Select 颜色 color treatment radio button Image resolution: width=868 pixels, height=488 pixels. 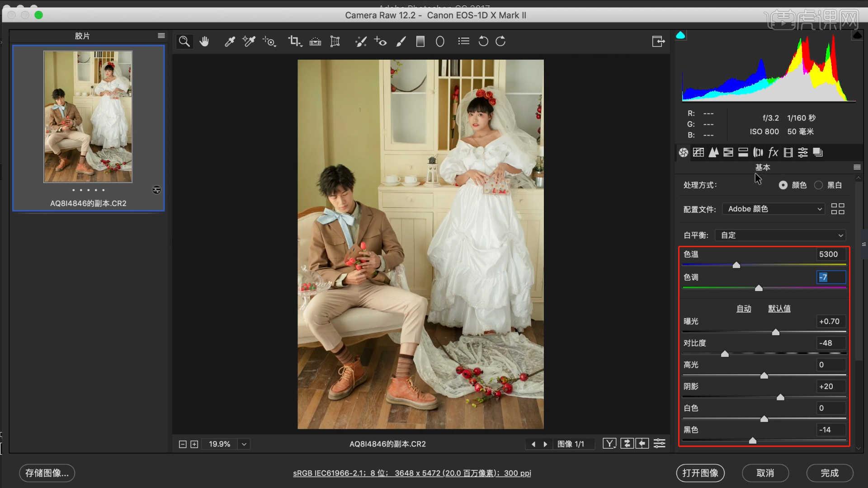783,185
